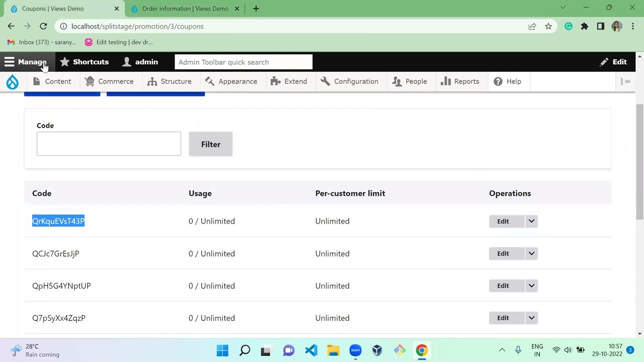Select coupon code QrKquEVsT43P text

[x=58, y=221]
